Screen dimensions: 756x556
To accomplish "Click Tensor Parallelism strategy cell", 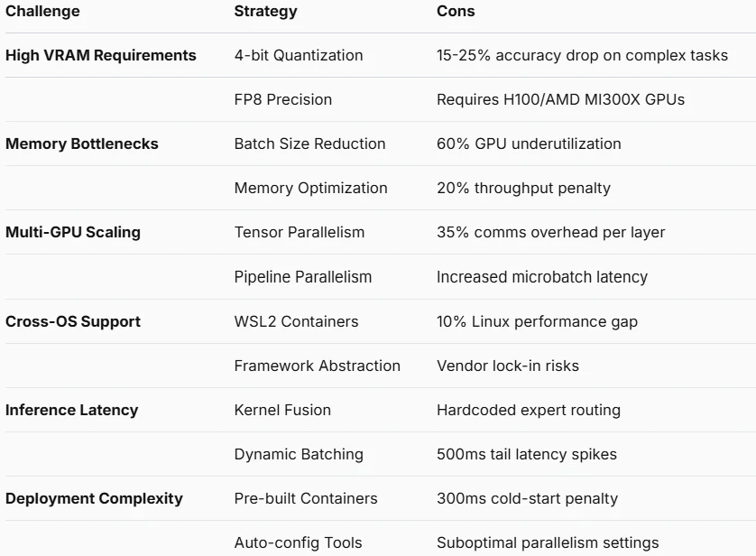I will coord(300,233).
